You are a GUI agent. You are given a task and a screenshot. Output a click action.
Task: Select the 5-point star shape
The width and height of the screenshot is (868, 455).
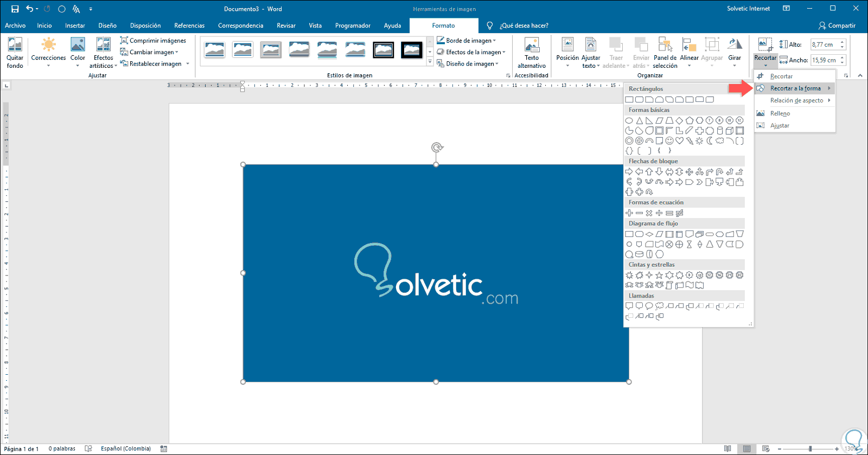click(659, 275)
